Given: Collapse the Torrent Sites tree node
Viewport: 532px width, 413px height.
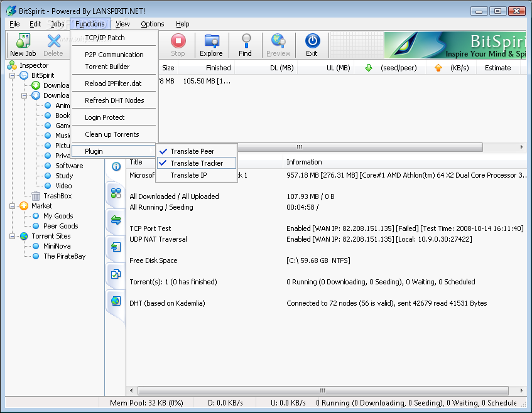Looking at the screenshot, I should (12, 236).
